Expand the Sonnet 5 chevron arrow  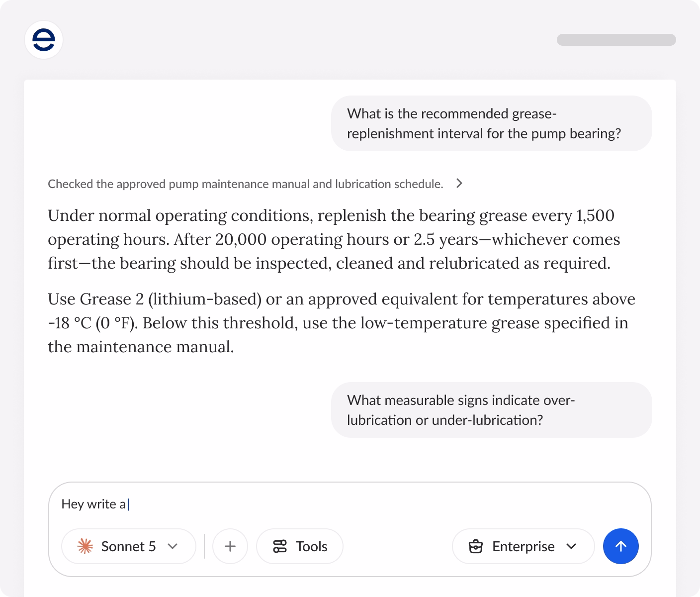click(173, 546)
